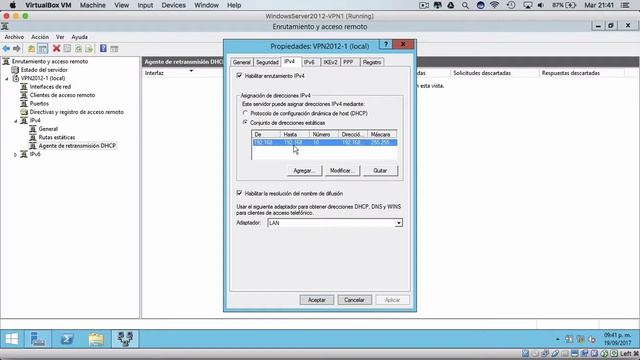The image size is (640, 360).
Task: Click the Cancelar button
Action: pos(354,300)
